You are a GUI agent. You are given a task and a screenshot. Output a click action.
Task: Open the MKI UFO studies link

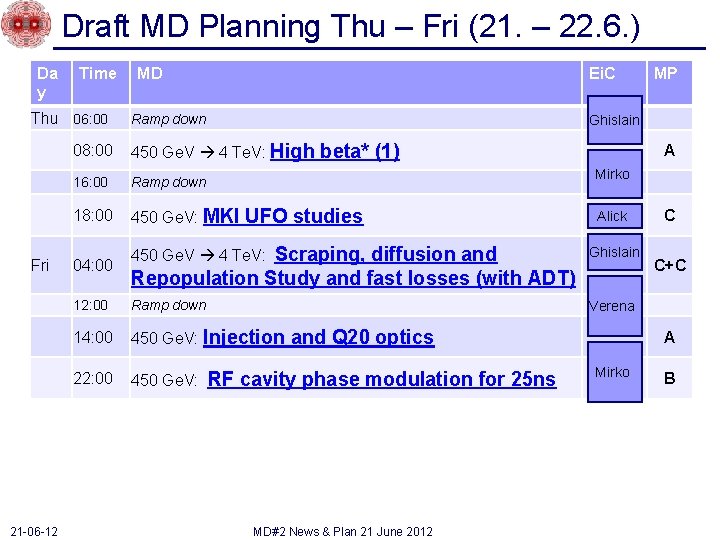coord(282,216)
